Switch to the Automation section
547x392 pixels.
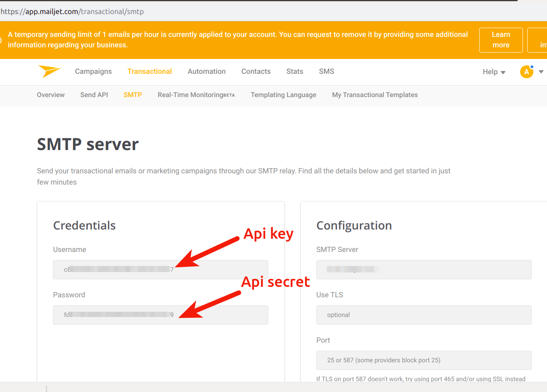click(207, 71)
